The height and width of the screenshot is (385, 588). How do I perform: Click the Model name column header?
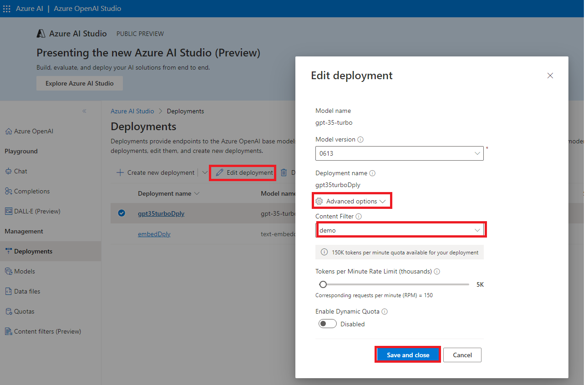coord(279,193)
